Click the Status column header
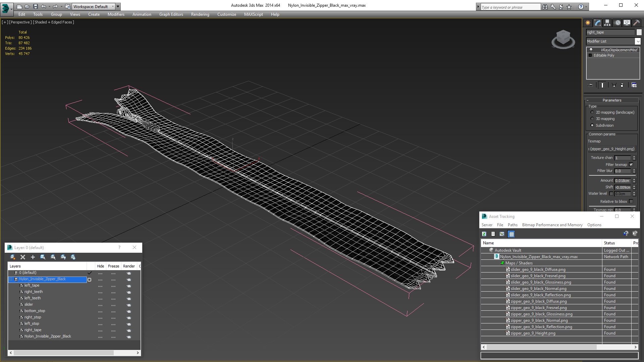644x362 pixels. tap(616, 243)
